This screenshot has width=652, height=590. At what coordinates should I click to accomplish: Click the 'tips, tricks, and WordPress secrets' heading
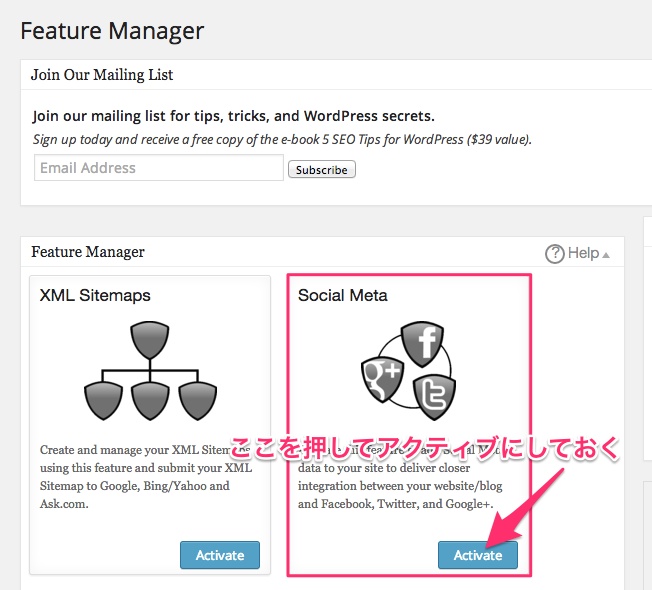click(234, 116)
